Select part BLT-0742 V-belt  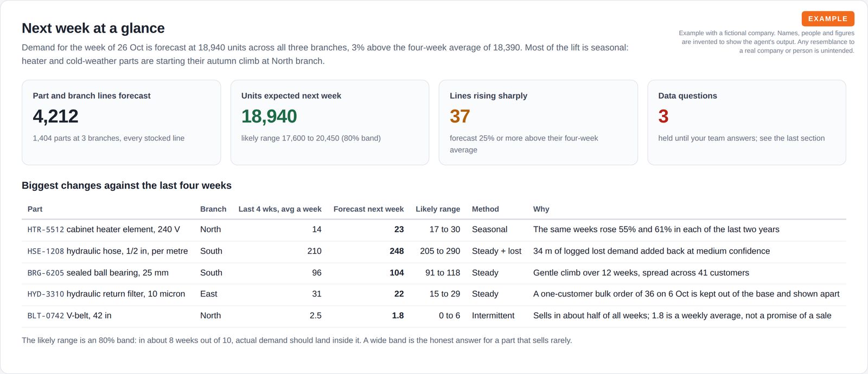click(x=69, y=316)
